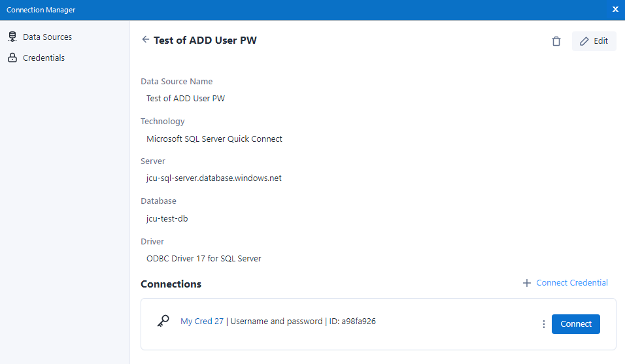Click the server address jcu-sql-server.database.windows.net

[214, 178]
